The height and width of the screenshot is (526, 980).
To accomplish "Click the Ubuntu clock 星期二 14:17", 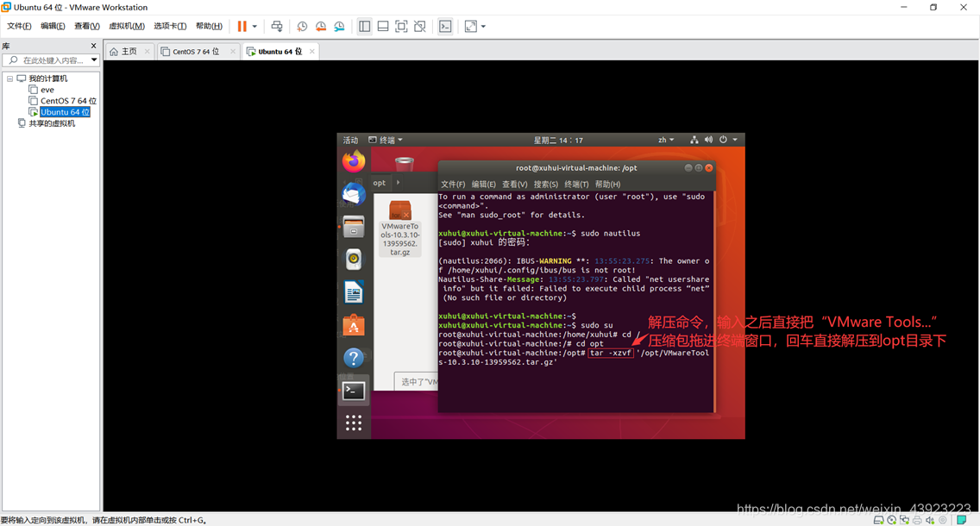I will [558, 140].
